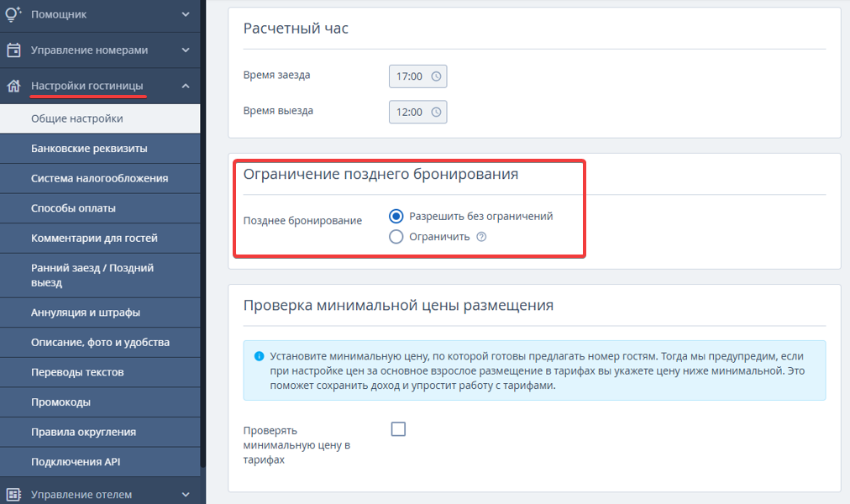Open Правила округления settings
Image resolution: width=850 pixels, height=504 pixels.
point(100,432)
